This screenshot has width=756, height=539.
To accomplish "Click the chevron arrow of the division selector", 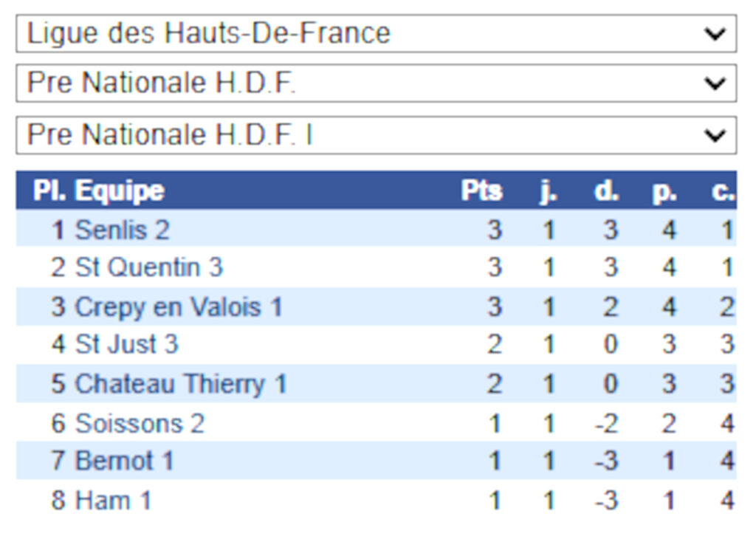I will coord(715,83).
